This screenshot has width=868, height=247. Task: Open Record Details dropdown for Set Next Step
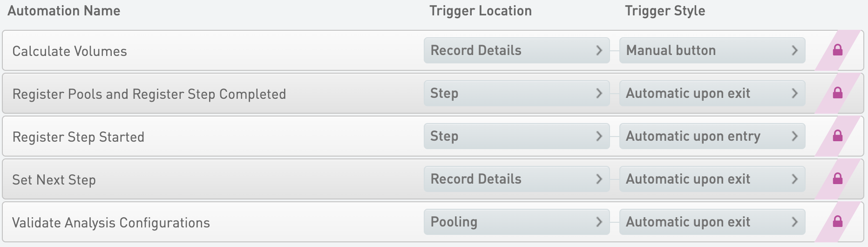pos(516,179)
